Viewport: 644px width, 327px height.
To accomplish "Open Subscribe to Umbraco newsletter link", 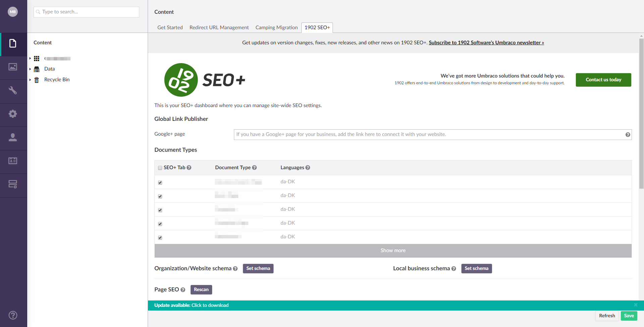I will 486,43.
